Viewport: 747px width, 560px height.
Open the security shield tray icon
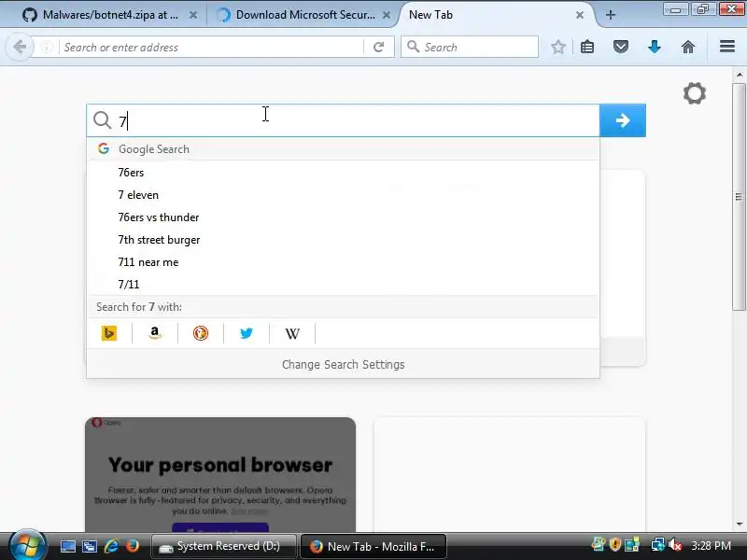(x=615, y=545)
